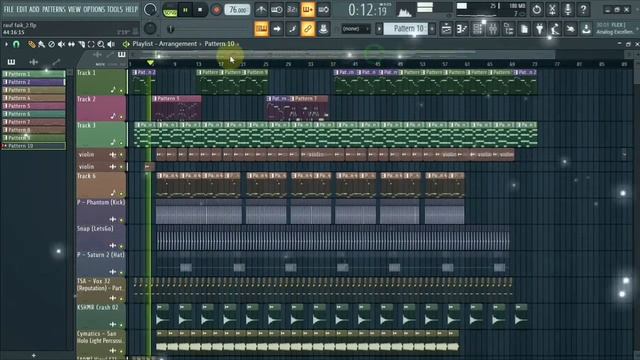Click the question mark help icon
The height and width of the screenshot is (360, 640).
click(583, 9)
